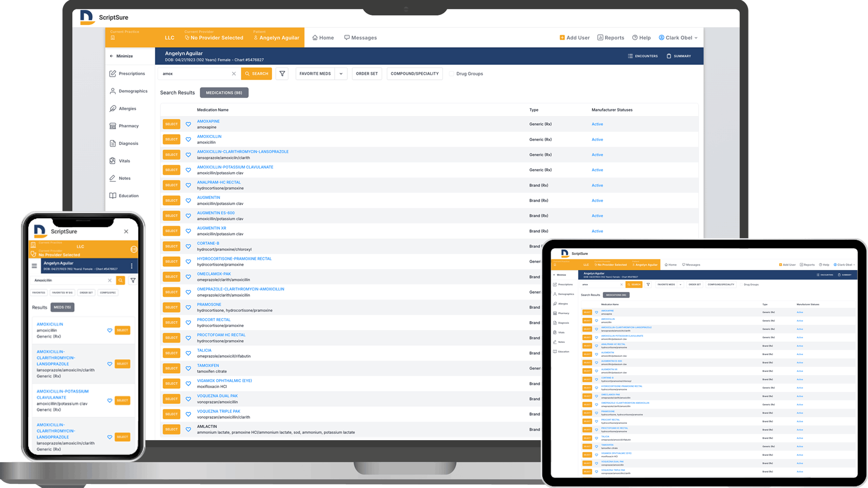
Task: Enable the Drug Groups checkbox
Action: coord(452,74)
